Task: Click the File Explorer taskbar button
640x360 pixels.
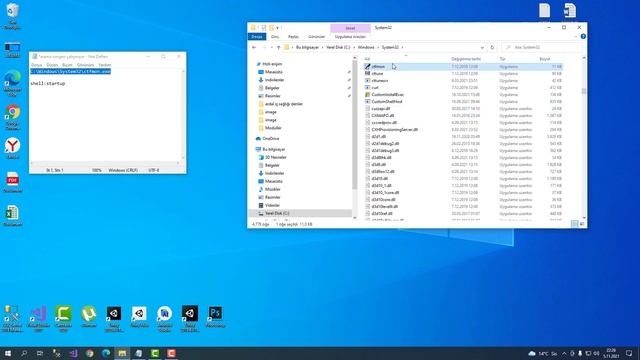Action: (x=122, y=353)
